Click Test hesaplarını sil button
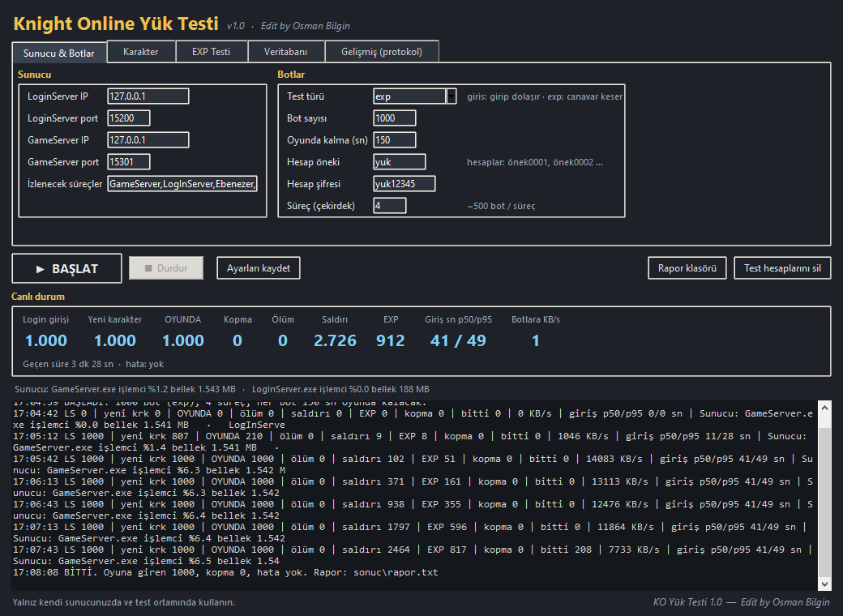This screenshot has height=616, width=843. pyautogui.click(x=782, y=267)
